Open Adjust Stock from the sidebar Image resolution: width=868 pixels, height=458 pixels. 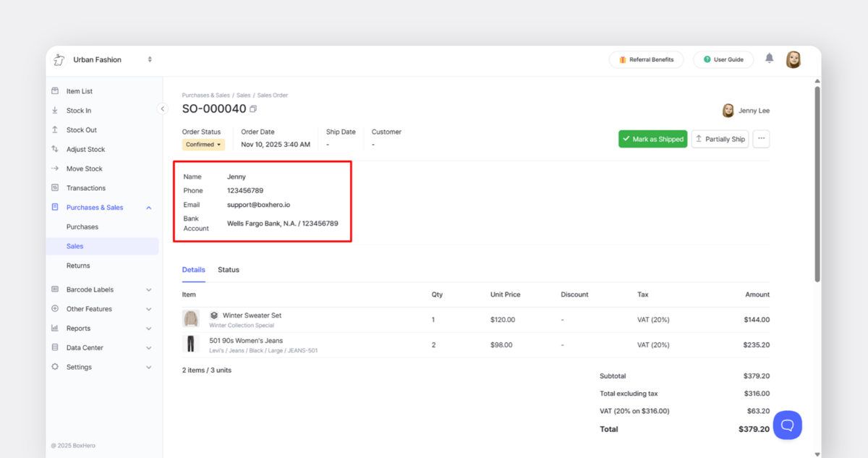coord(55,149)
